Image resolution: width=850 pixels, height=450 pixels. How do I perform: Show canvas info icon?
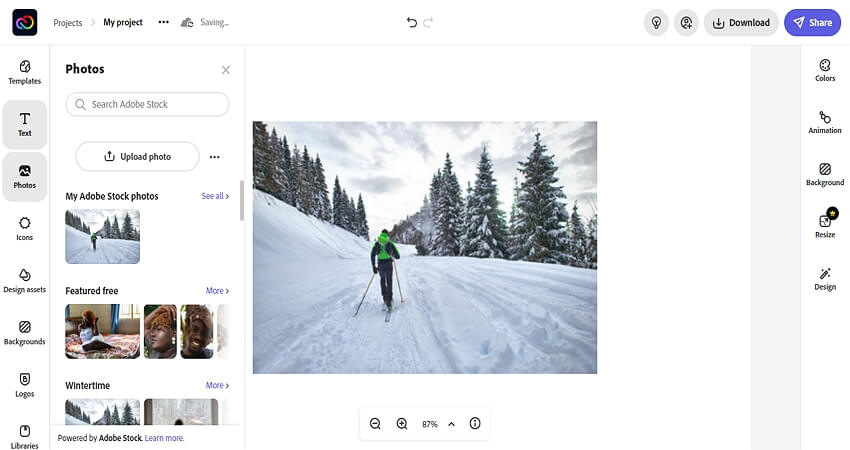(475, 423)
